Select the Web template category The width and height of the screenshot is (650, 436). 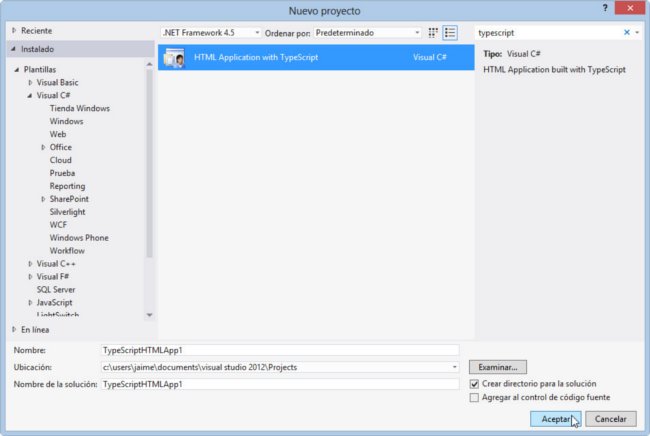58,134
